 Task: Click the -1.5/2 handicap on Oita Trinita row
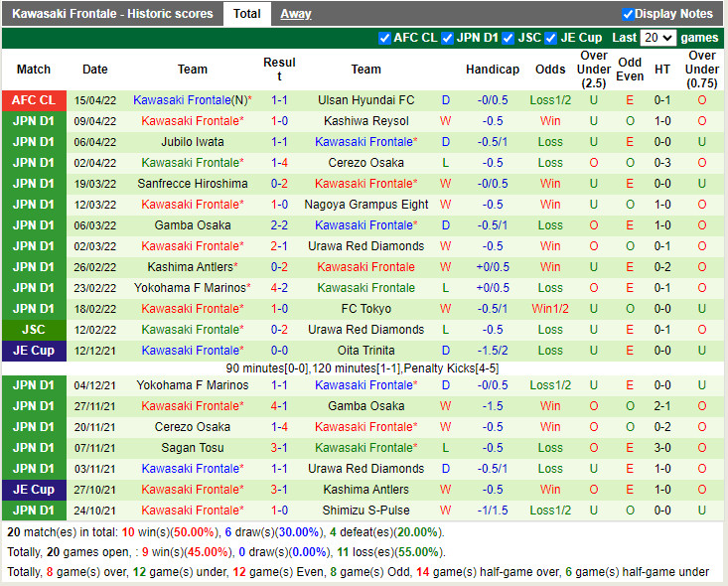tap(493, 351)
